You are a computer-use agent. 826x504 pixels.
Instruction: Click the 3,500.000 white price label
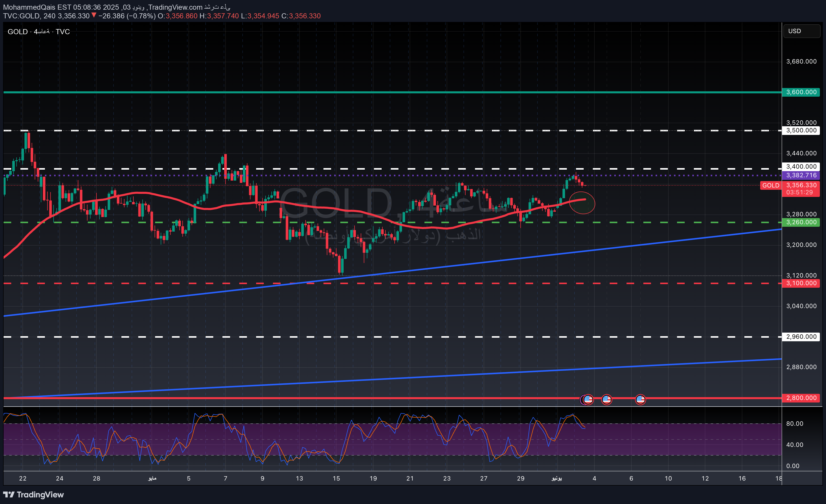coord(801,130)
